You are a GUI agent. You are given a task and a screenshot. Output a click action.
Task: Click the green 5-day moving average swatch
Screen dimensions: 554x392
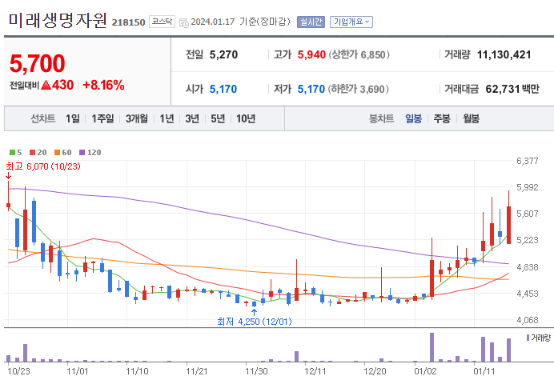[12, 153]
